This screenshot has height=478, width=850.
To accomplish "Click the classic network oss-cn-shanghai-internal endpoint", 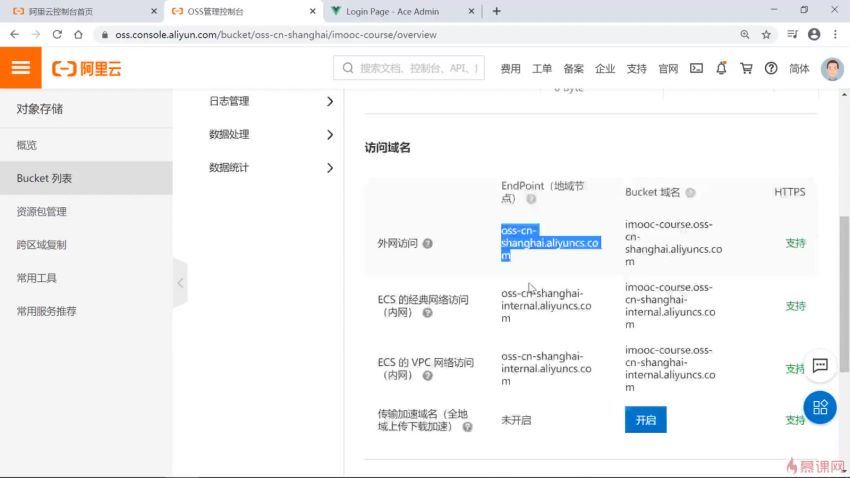I will pos(546,306).
